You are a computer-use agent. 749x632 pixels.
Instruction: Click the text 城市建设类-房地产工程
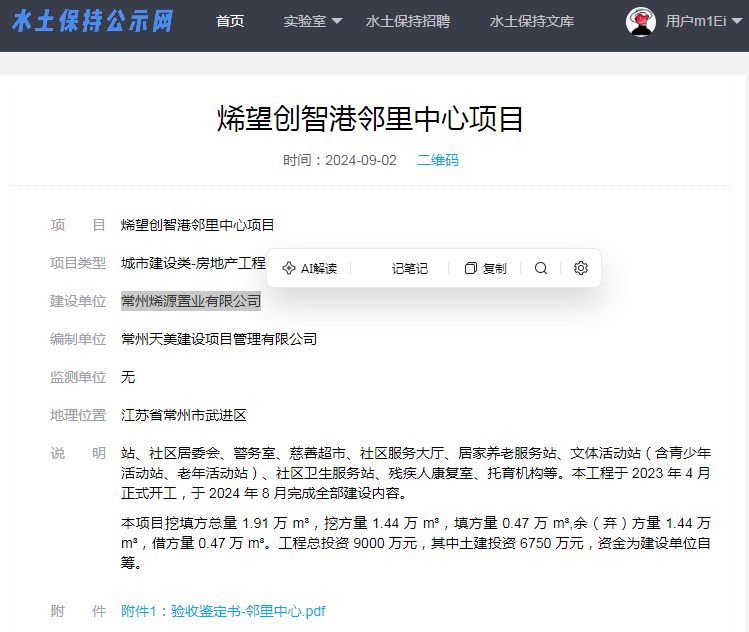pos(193,263)
